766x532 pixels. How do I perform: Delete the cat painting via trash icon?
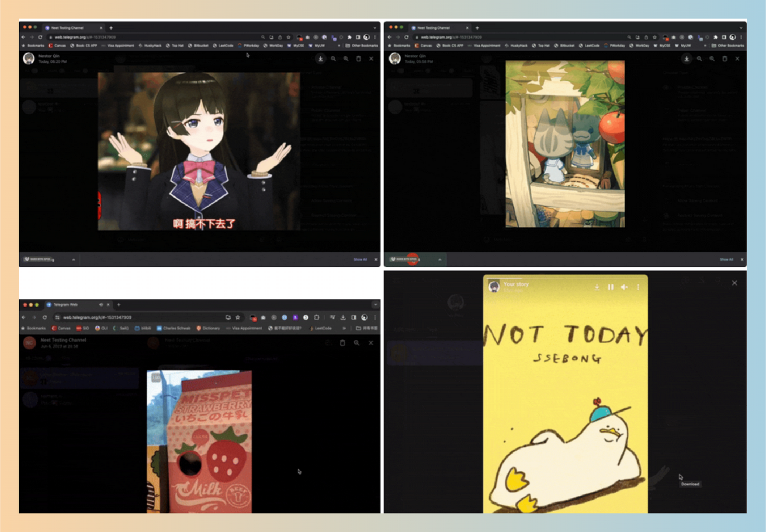[725, 58]
